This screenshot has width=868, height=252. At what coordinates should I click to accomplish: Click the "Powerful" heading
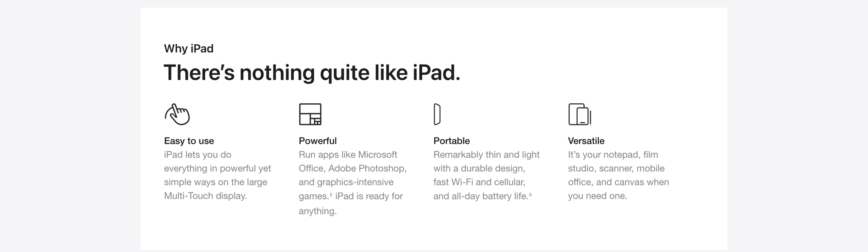pos(318,141)
